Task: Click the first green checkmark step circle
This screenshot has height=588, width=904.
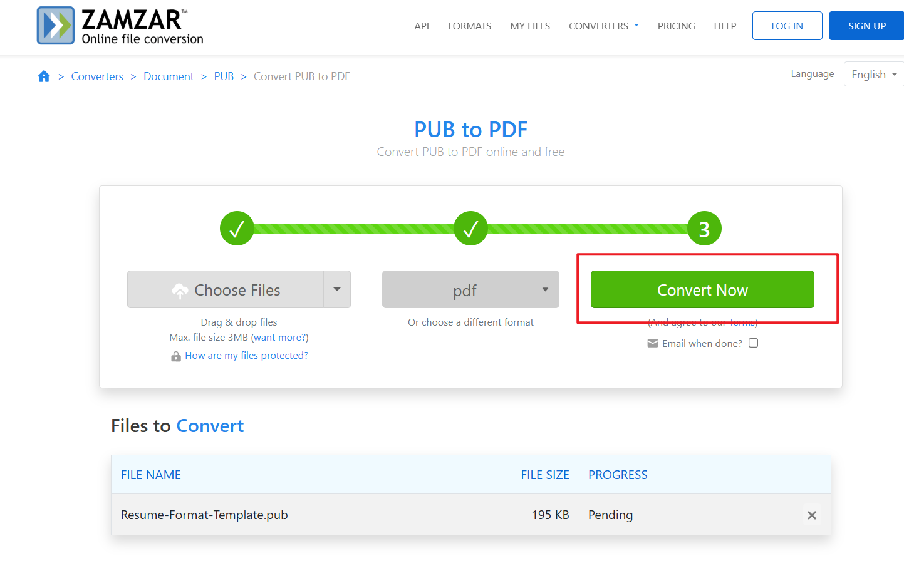Action: (x=237, y=229)
